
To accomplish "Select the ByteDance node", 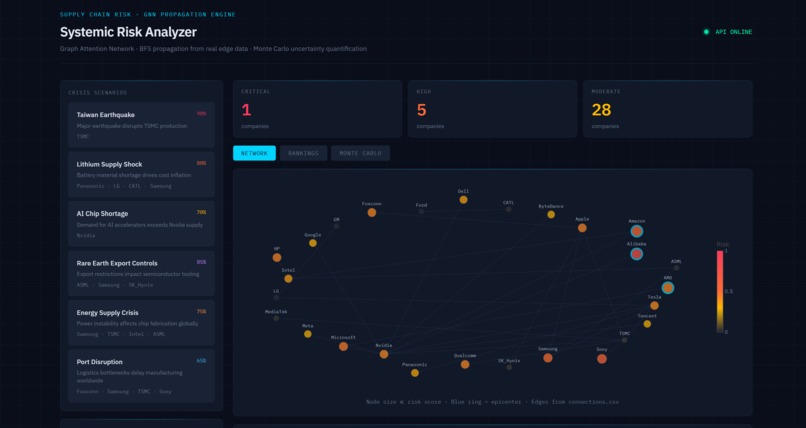I will coord(551,215).
